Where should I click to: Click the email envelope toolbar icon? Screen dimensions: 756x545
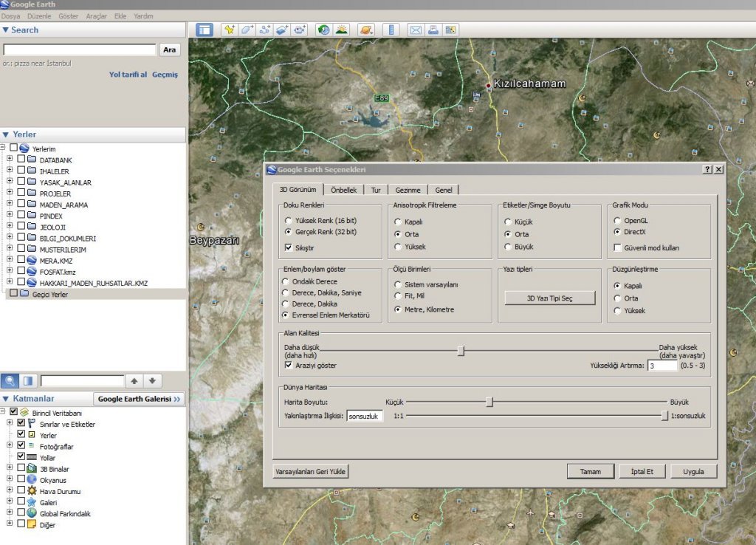tap(416, 30)
